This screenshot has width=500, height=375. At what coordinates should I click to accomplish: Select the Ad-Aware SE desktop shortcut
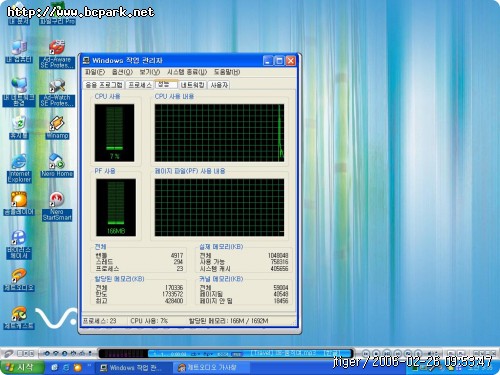tap(57, 54)
